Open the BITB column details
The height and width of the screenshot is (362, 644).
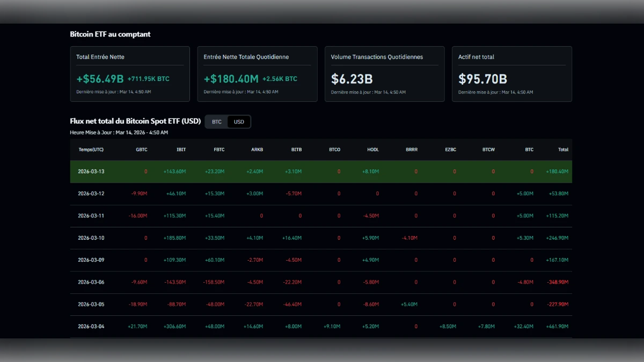coord(296,150)
